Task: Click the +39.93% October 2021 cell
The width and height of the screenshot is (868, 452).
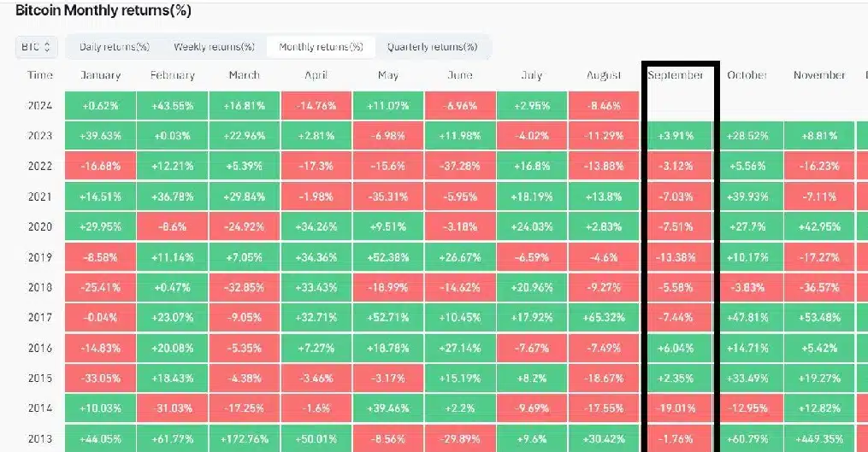Action: coord(747,197)
